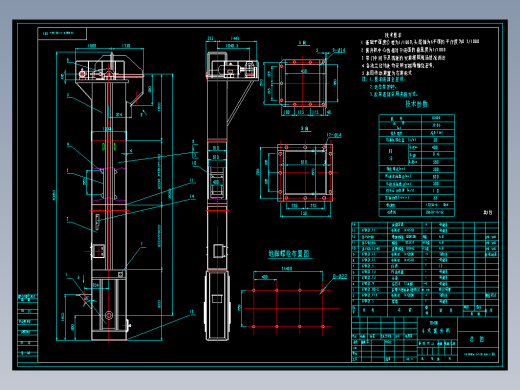The height and width of the screenshot is (390, 520).
Task: Click the 总图 label in title block
Action: pyautogui.click(x=477, y=339)
